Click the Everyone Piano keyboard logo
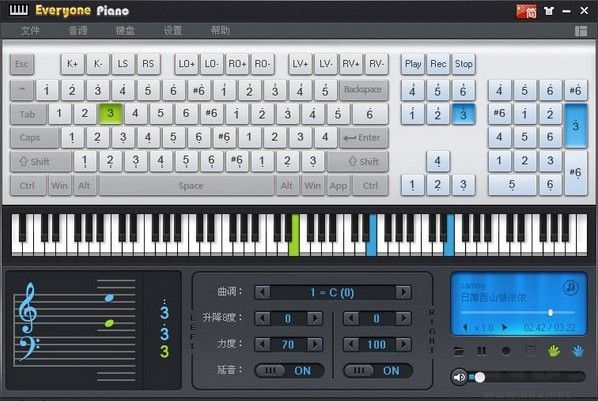This screenshot has width=598, height=401. tap(18, 10)
